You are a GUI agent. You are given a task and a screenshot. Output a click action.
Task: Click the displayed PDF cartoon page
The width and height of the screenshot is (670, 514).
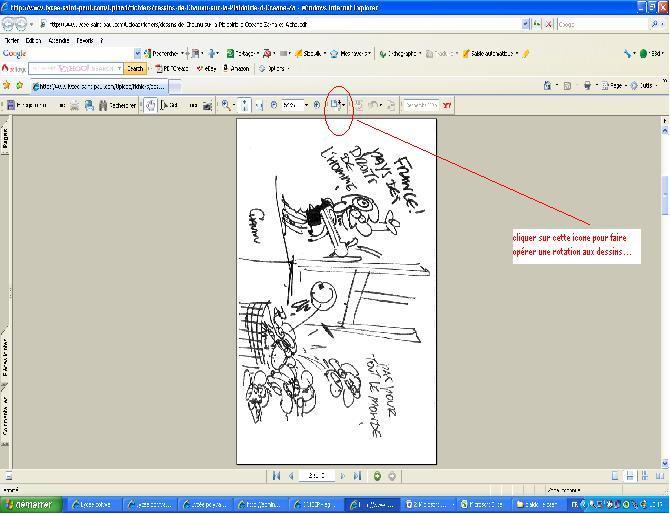coord(336,291)
